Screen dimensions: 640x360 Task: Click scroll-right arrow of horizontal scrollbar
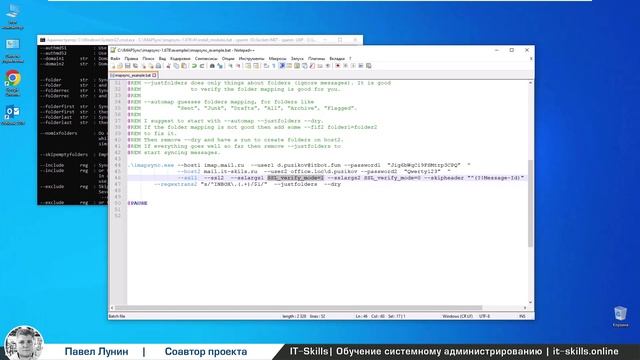tap(525, 308)
